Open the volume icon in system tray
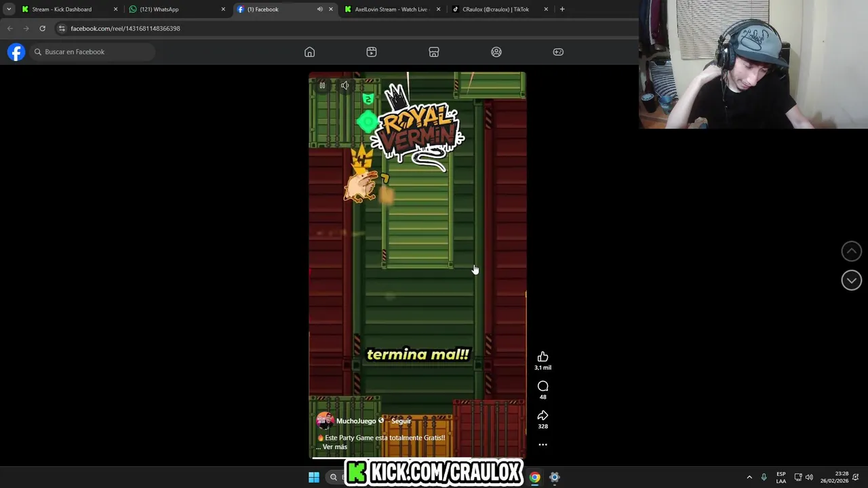 (x=809, y=477)
